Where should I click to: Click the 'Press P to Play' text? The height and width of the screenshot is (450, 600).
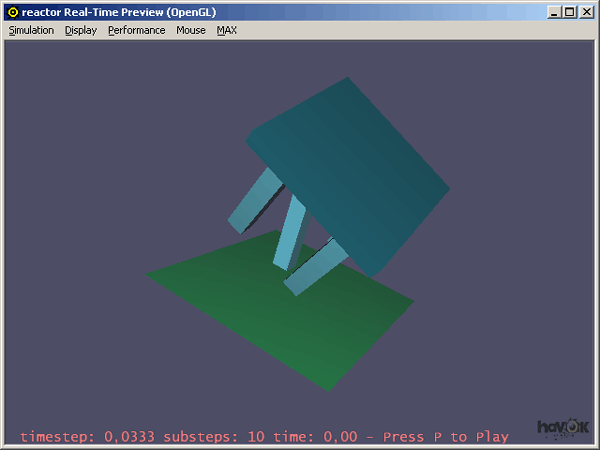coord(446,437)
